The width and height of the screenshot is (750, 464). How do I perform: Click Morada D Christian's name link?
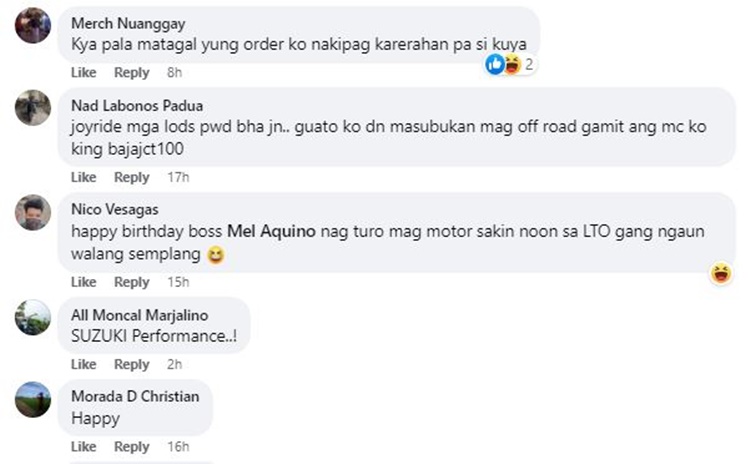(135, 397)
